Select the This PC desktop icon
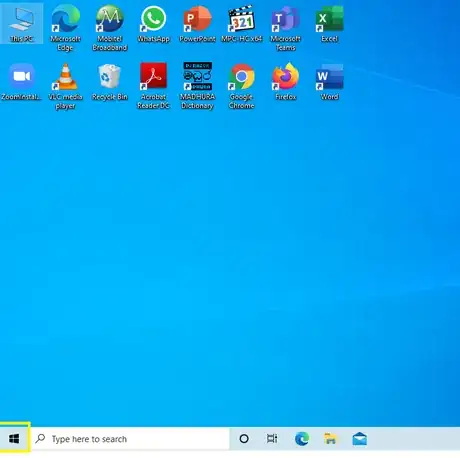 pyautogui.click(x=22, y=23)
